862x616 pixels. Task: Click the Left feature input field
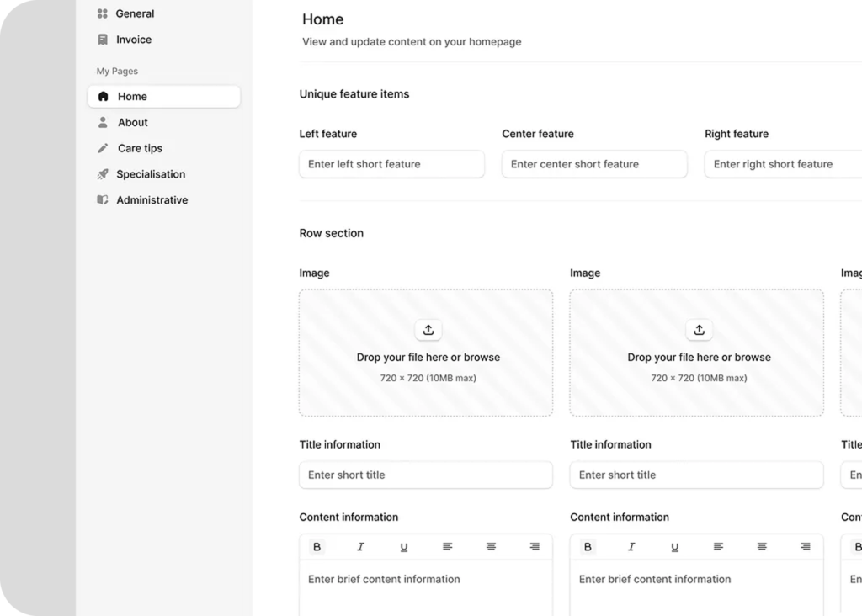[391, 164]
